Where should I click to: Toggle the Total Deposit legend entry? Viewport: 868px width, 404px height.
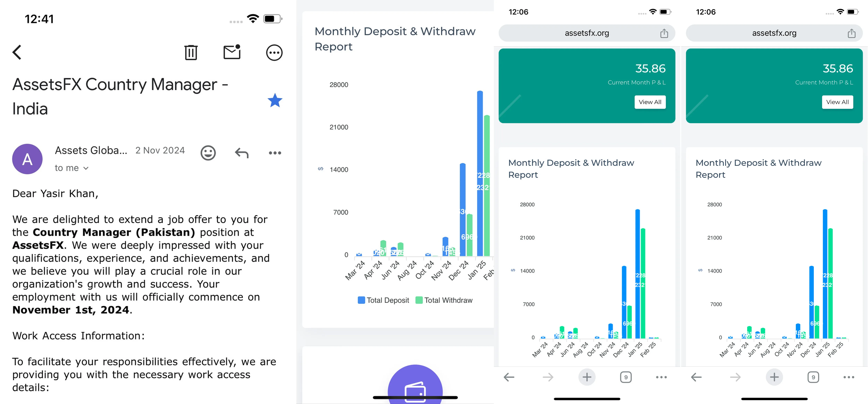pos(383,300)
